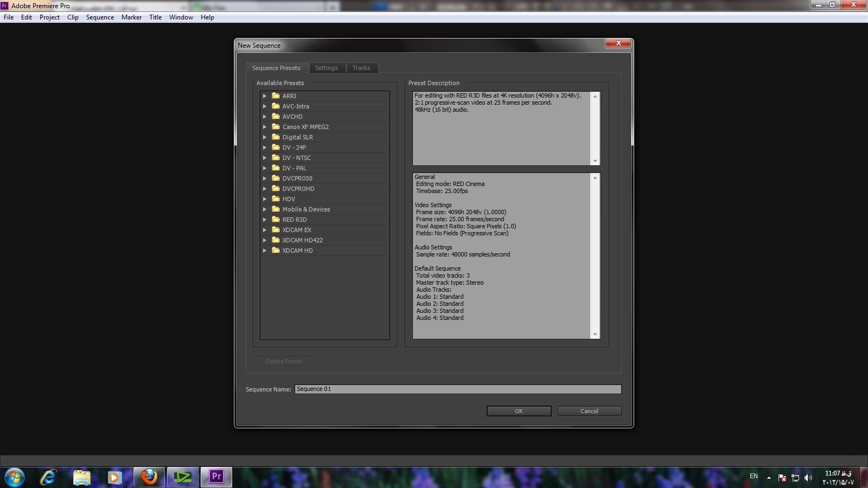
Task: Click the taskbar clock showing 11:07
Action: pyautogui.click(x=838, y=478)
